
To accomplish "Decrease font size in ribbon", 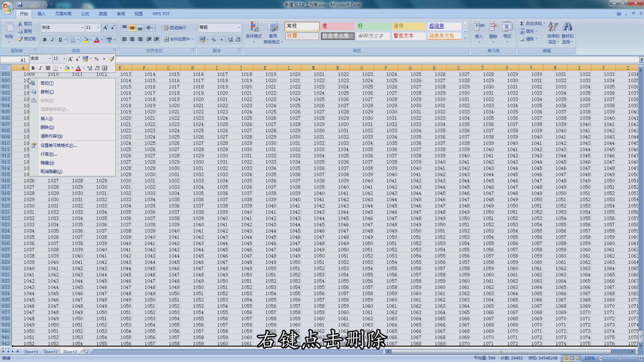I will (x=113, y=27).
